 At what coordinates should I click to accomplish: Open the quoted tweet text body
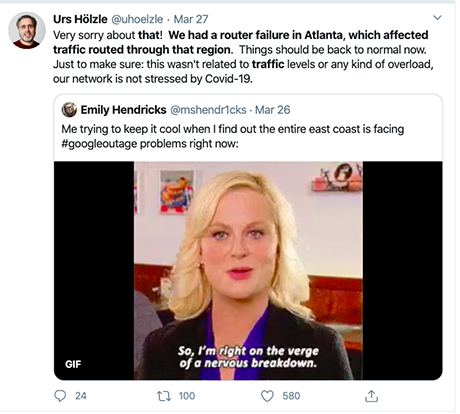[x=233, y=136]
